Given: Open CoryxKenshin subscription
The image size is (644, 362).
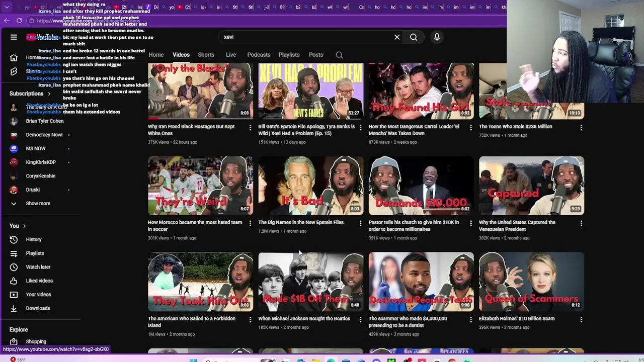Looking at the screenshot, I should pos(40,176).
